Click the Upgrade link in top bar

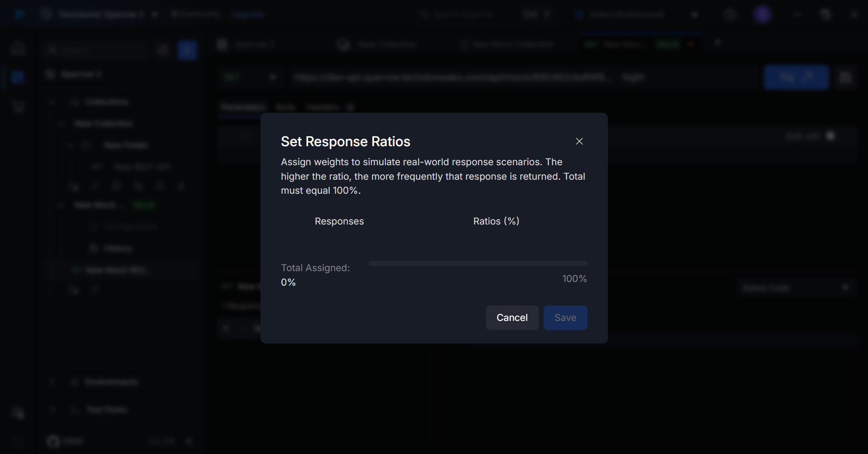247,14
